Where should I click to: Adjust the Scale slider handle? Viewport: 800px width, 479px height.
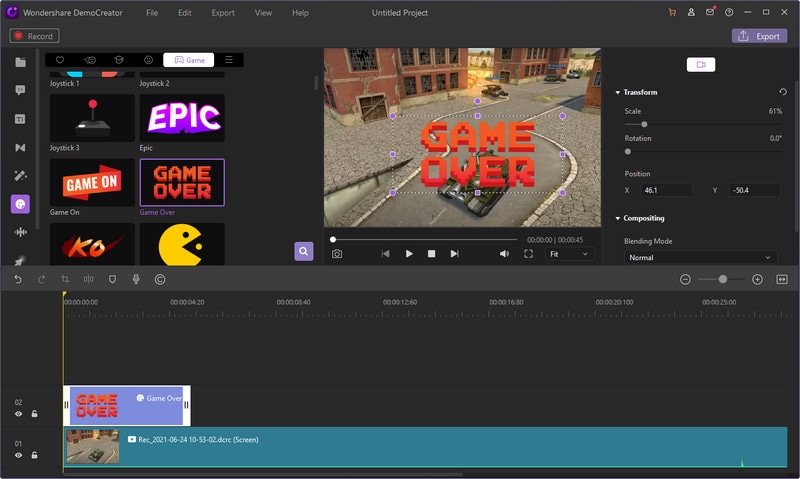(x=644, y=124)
